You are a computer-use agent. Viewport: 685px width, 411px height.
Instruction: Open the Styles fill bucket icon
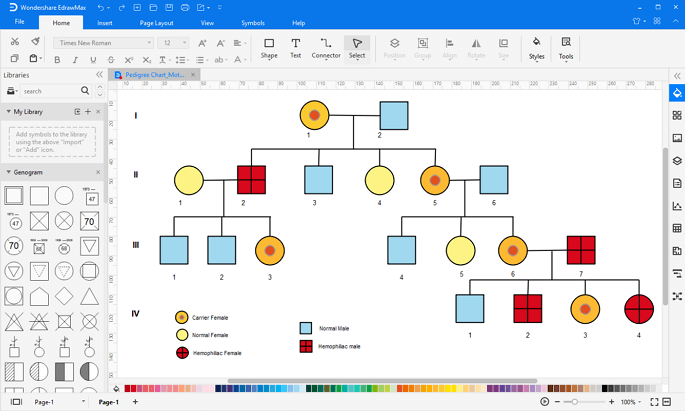pyautogui.click(x=536, y=48)
